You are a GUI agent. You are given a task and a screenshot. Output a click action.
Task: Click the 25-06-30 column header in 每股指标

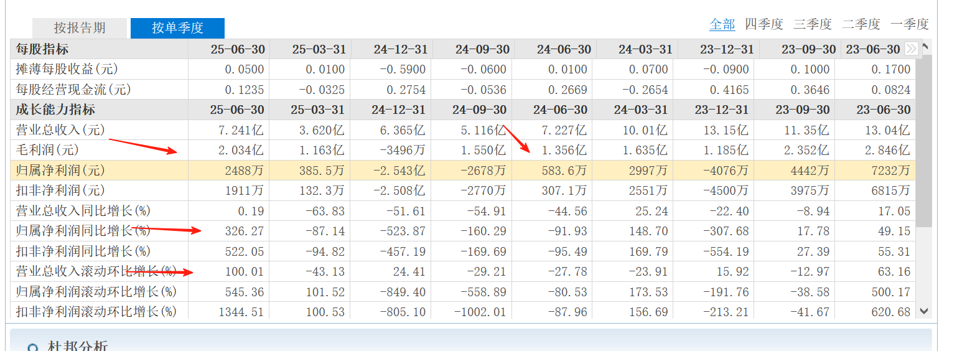pyautogui.click(x=238, y=49)
